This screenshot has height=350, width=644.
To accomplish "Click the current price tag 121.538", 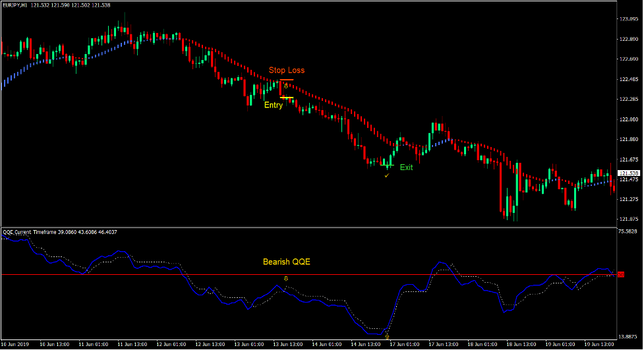I will pyautogui.click(x=629, y=173).
